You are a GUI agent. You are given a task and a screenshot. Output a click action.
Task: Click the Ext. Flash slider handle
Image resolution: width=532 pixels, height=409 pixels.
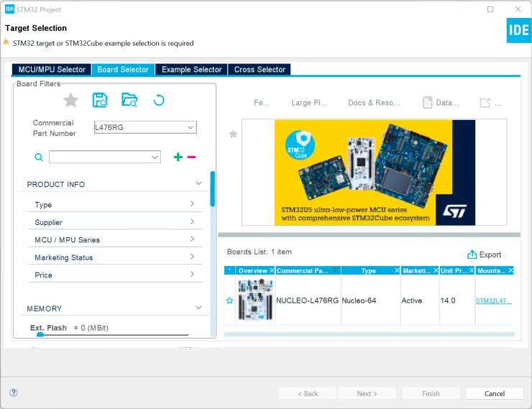[x=40, y=334]
